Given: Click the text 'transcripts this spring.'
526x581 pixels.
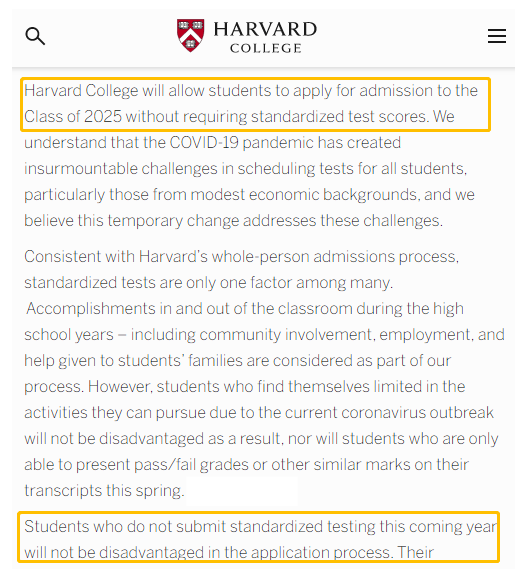Looking at the screenshot, I should [x=104, y=491].
